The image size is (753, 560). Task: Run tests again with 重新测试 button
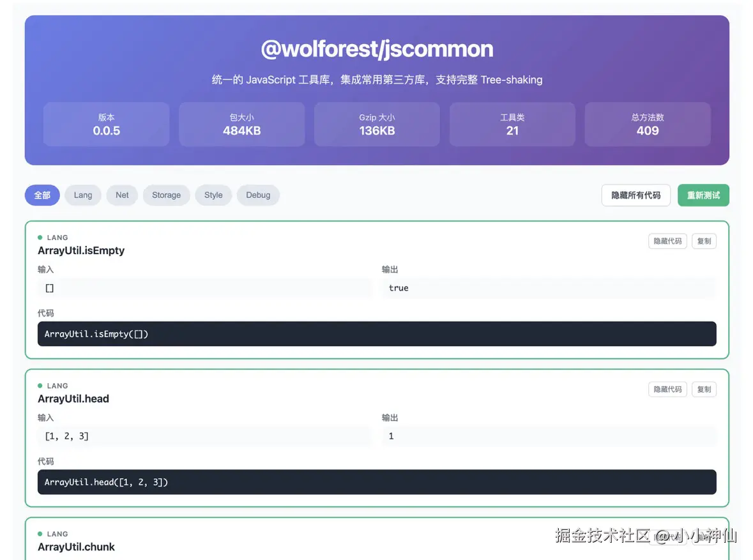(703, 195)
